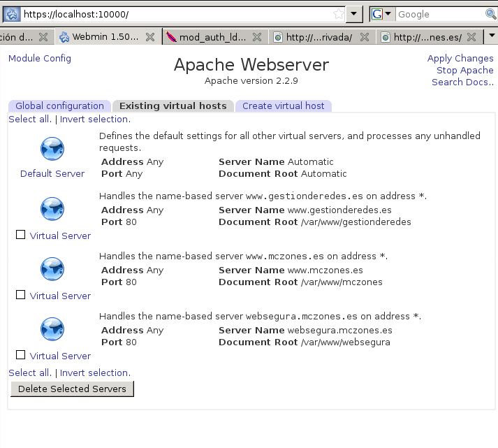The width and height of the screenshot is (498, 448).
Task: Click the Google search input field
Action: pyautogui.click(x=440, y=14)
